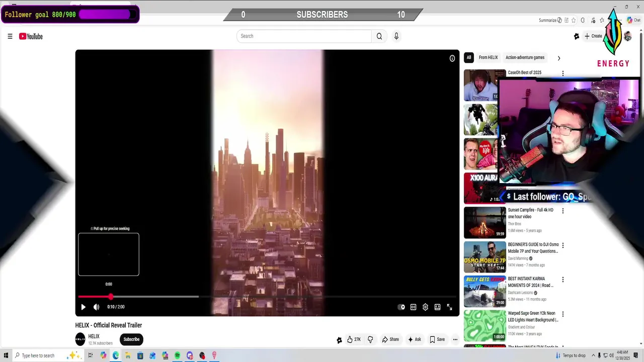Screen dimensions: 644x362
Task: Open the browser extensions puzzle icon
Action: [x=583, y=20]
